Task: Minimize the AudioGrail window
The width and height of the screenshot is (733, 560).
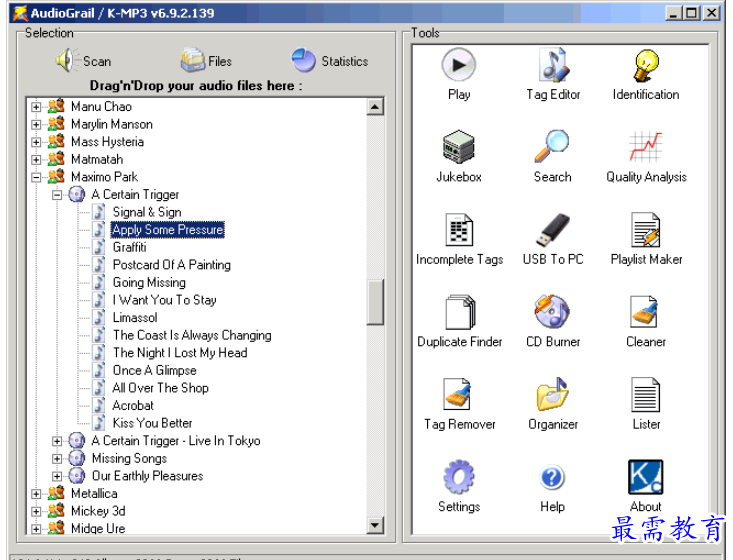Action: pos(673,13)
